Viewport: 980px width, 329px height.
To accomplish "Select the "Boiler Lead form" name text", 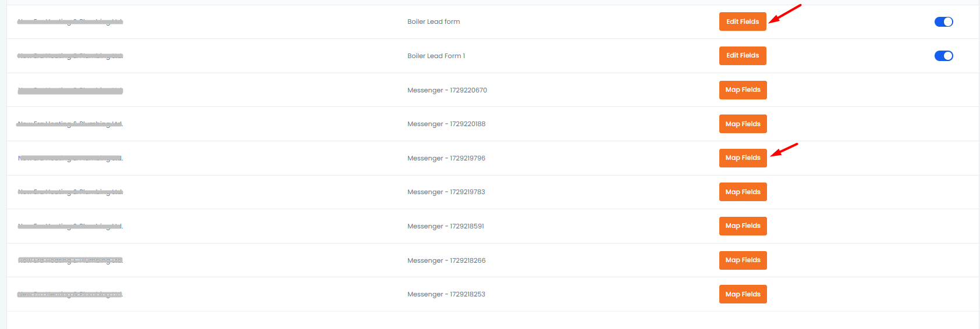I will [x=434, y=22].
